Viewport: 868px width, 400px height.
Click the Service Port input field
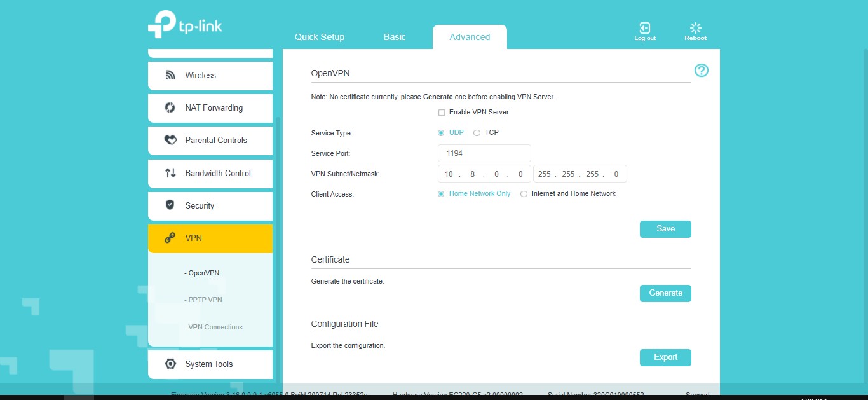click(x=484, y=153)
